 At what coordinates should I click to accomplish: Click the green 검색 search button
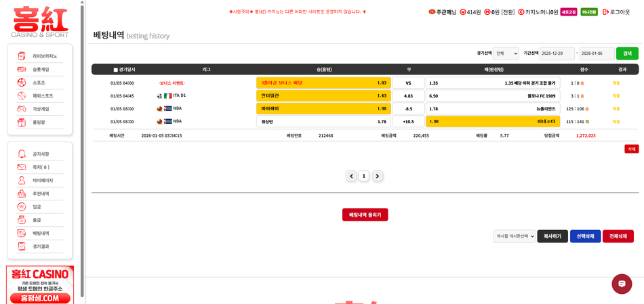pos(627,53)
